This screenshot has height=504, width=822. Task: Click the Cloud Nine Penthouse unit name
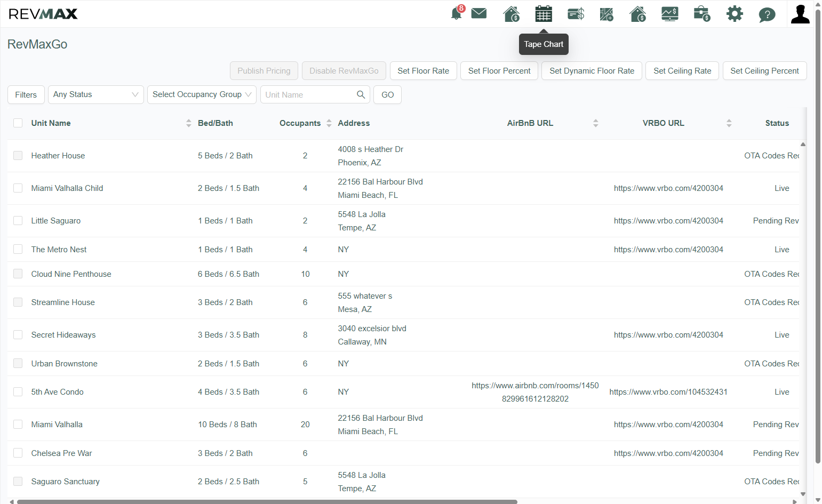click(x=71, y=274)
